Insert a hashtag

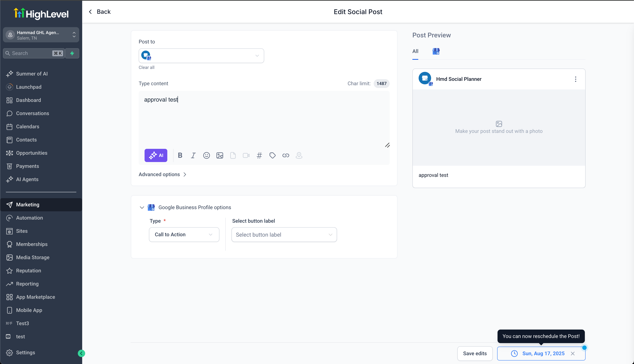[259, 155]
